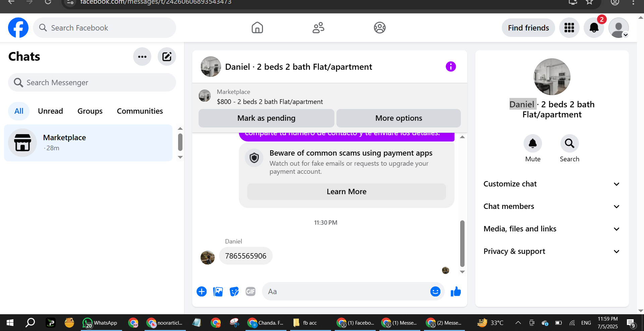Click the Marketplace storefront icon in chat list

pyautogui.click(x=22, y=143)
